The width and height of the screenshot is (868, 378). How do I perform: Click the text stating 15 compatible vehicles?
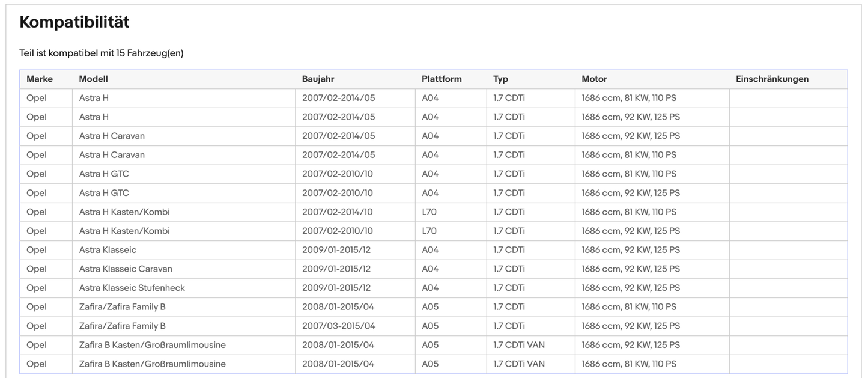click(101, 53)
